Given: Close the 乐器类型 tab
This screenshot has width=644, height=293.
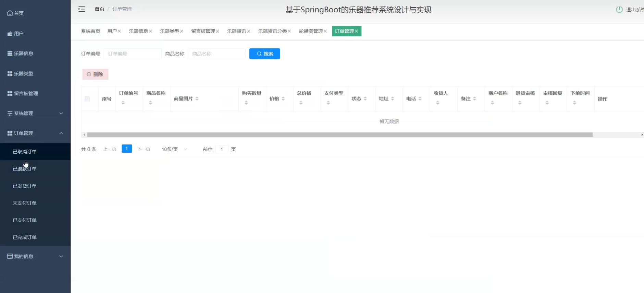Looking at the screenshot, I should (182, 31).
